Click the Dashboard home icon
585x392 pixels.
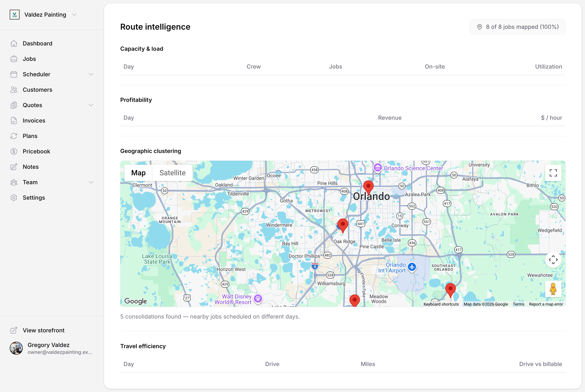pos(14,43)
